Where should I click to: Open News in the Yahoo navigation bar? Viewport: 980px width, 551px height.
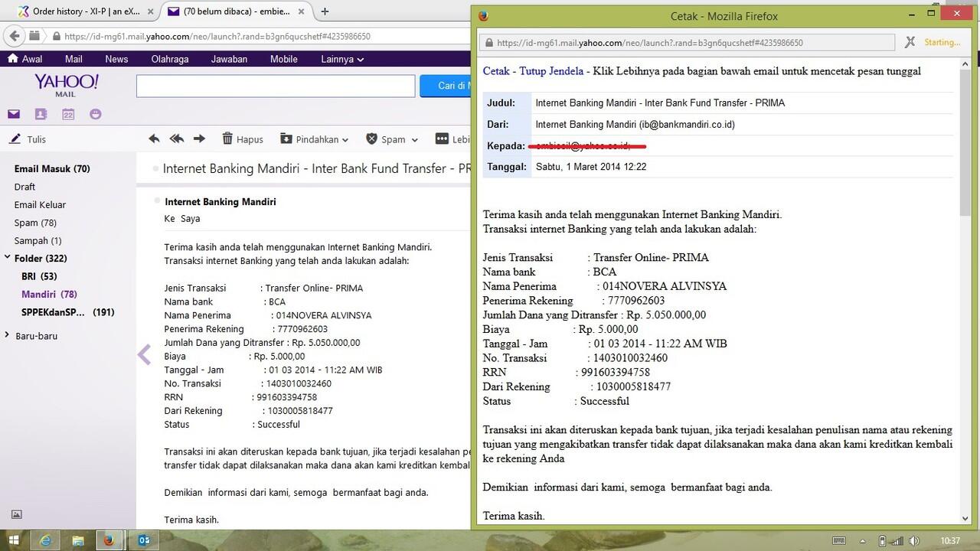pyautogui.click(x=116, y=59)
